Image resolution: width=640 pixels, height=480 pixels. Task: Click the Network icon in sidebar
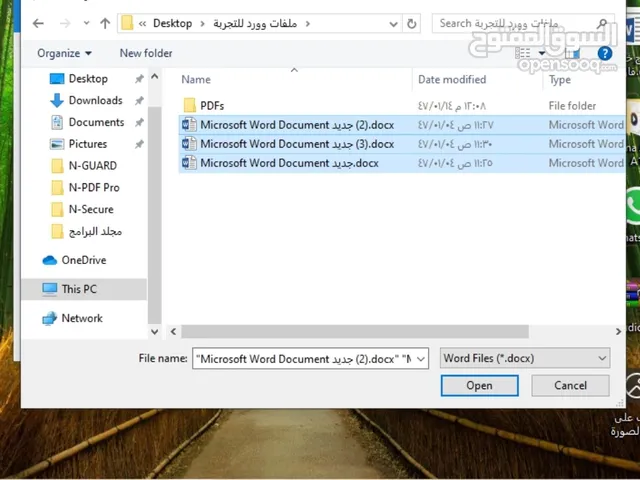coord(50,318)
